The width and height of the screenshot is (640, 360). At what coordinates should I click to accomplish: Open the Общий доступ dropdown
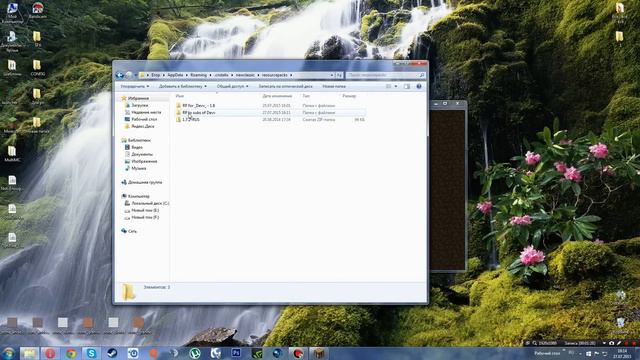click(232, 87)
